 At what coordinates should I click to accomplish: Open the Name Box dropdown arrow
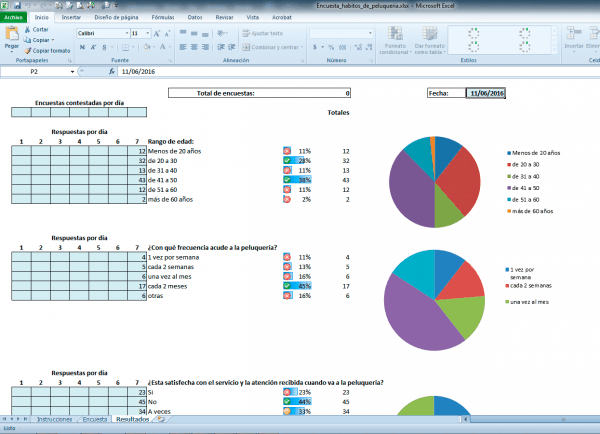pyautogui.click(x=72, y=72)
